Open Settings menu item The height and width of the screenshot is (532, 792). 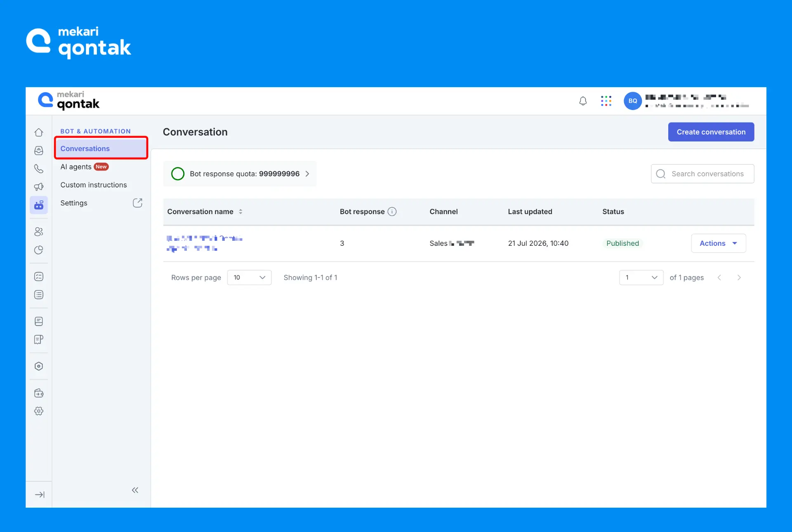74,203
